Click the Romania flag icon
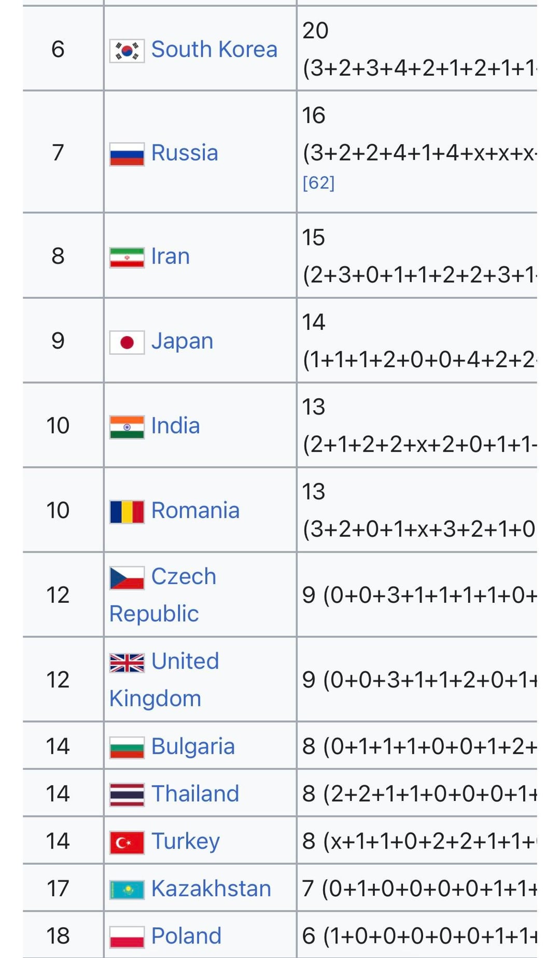 (127, 511)
